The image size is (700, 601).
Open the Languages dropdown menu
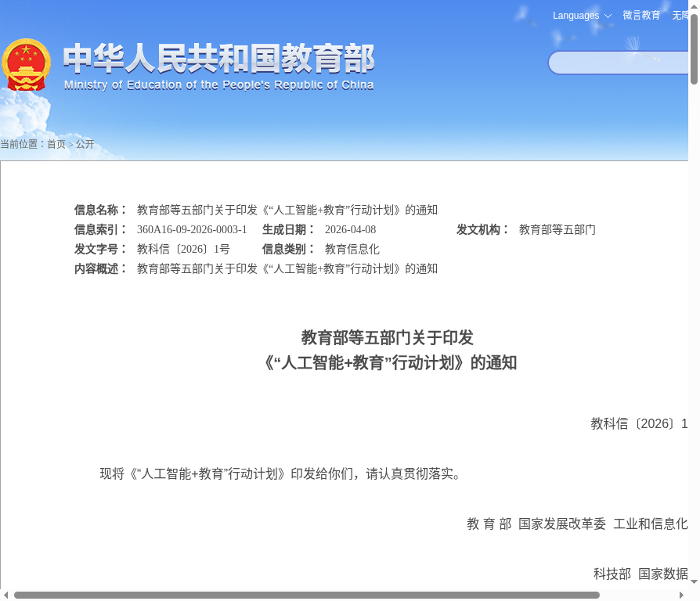pyautogui.click(x=576, y=16)
